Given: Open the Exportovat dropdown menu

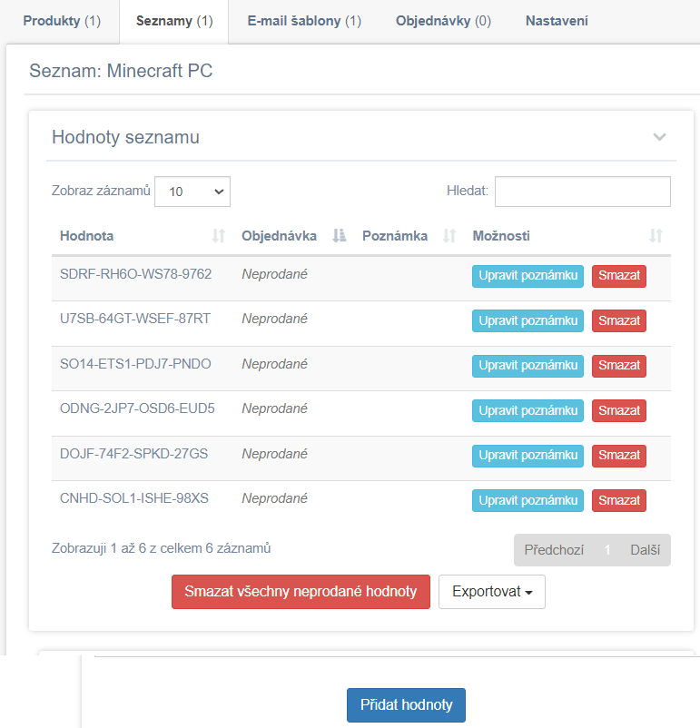Looking at the screenshot, I should point(492,592).
